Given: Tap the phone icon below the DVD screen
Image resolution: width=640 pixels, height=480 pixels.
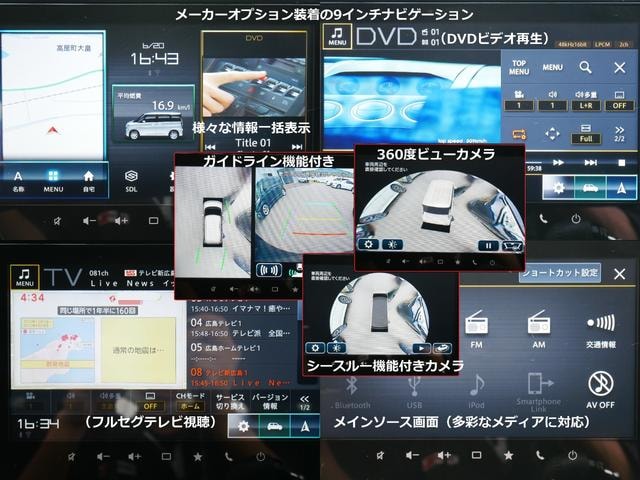Looking at the screenshot, I should [543, 219].
